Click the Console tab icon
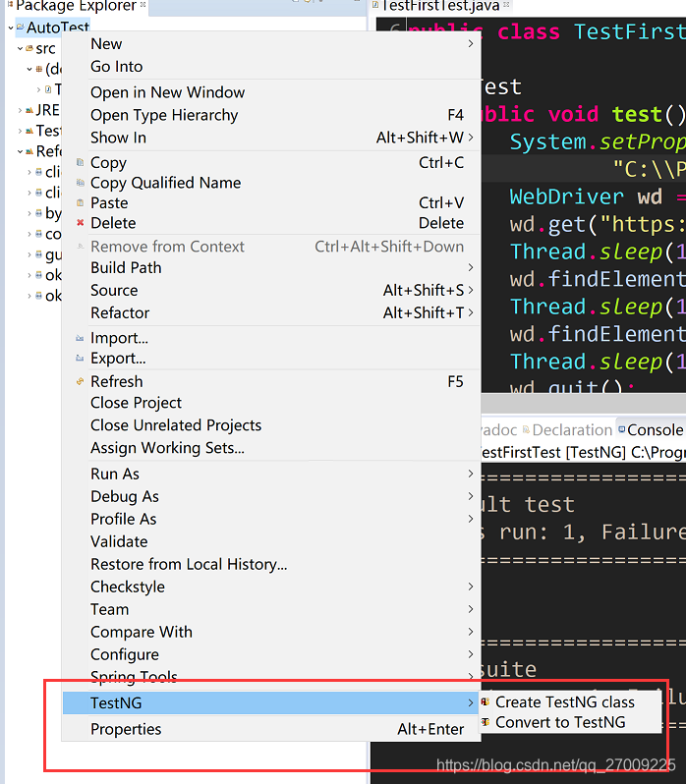 click(x=621, y=429)
